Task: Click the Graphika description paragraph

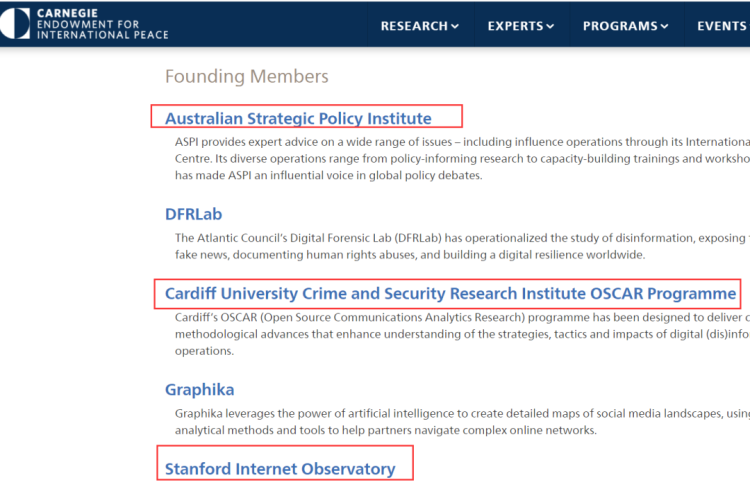Action: pos(462,421)
